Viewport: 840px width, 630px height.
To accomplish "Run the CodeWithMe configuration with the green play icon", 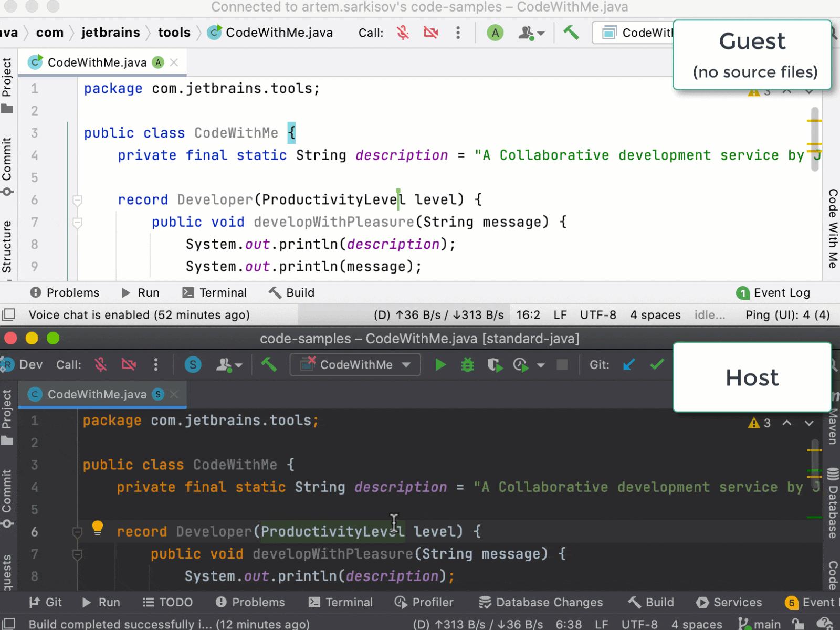I will coord(440,364).
